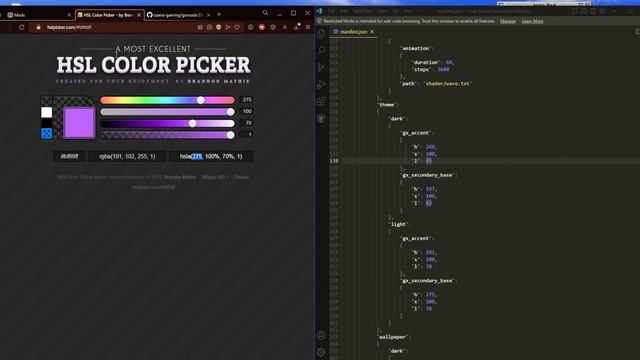Open the VS Code File menu
Viewport: 640px width, 360px height.
tap(331, 11)
